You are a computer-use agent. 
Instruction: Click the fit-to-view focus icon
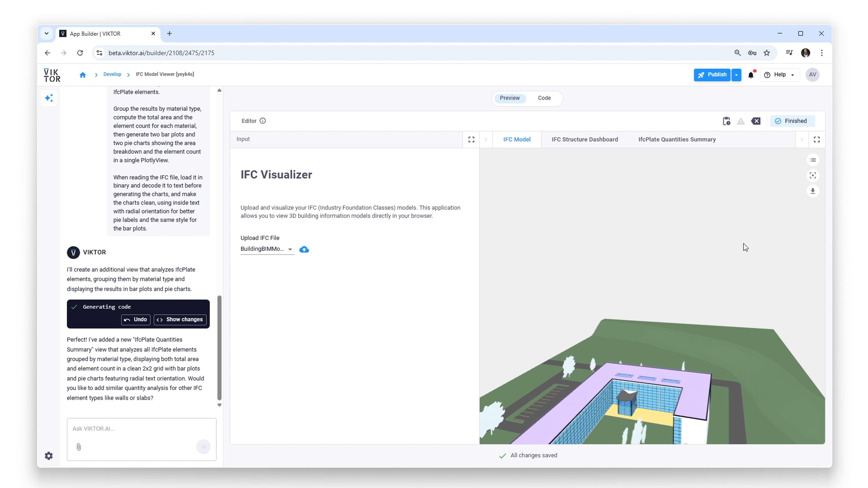(x=813, y=175)
